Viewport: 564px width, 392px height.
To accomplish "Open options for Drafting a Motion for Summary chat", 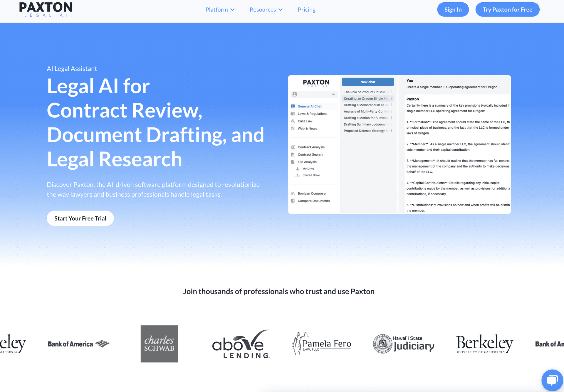I will [392, 118].
